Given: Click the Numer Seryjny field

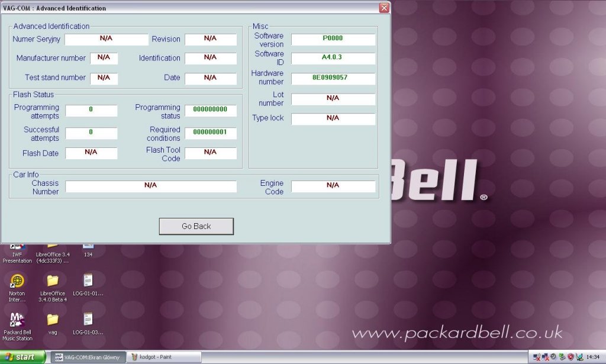Looking at the screenshot, I should pos(107,40).
